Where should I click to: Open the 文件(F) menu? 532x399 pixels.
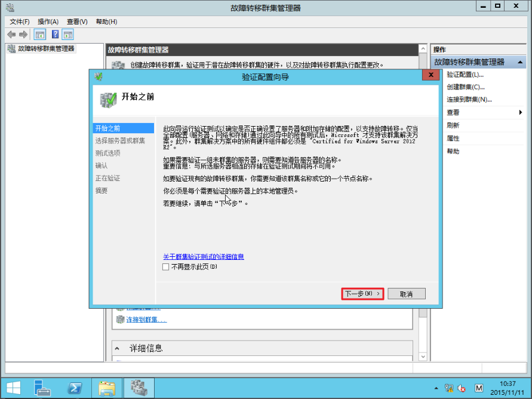(x=19, y=22)
